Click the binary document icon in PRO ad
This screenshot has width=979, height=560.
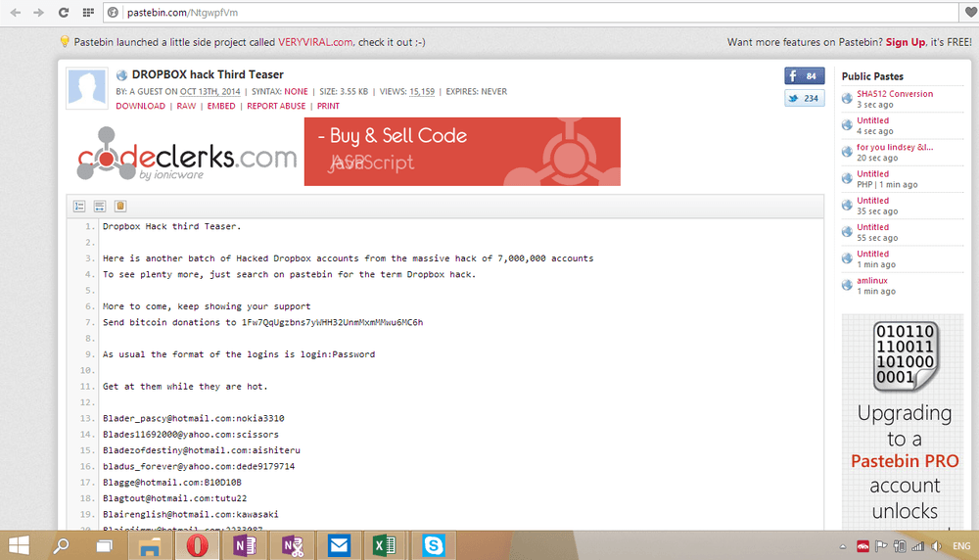(906, 355)
